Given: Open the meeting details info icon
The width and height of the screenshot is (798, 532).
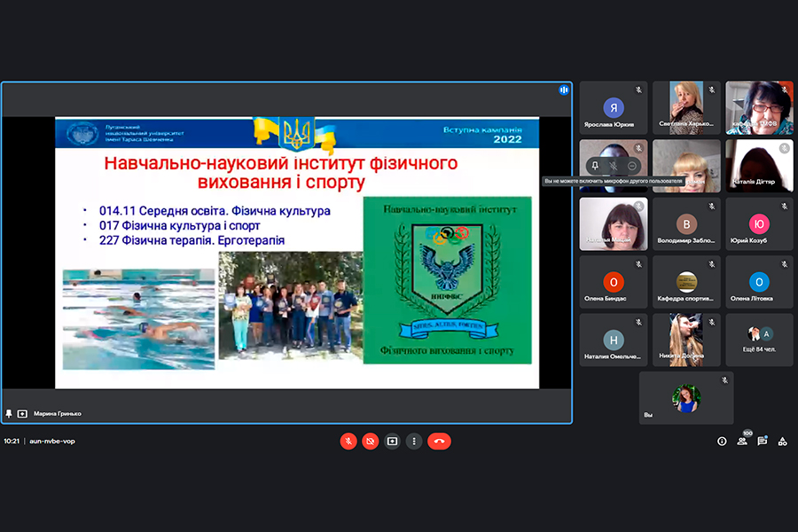Looking at the screenshot, I should (x=722, y=441).
